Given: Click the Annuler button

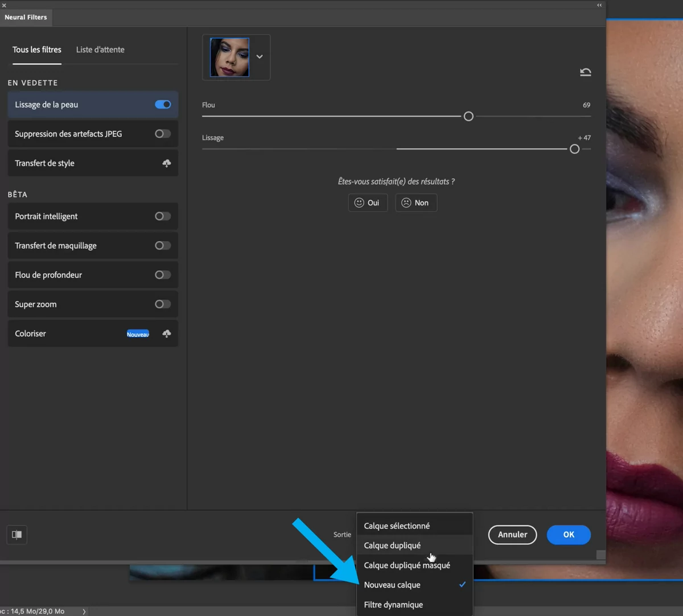Looking at the screenshot, I should click(x=512, y=535).
